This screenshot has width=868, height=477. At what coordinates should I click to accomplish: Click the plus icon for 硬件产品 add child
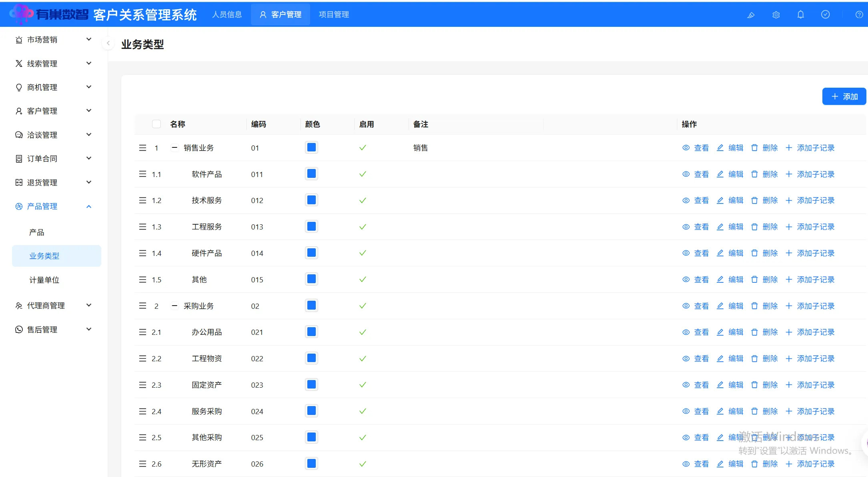coord(789,253)
